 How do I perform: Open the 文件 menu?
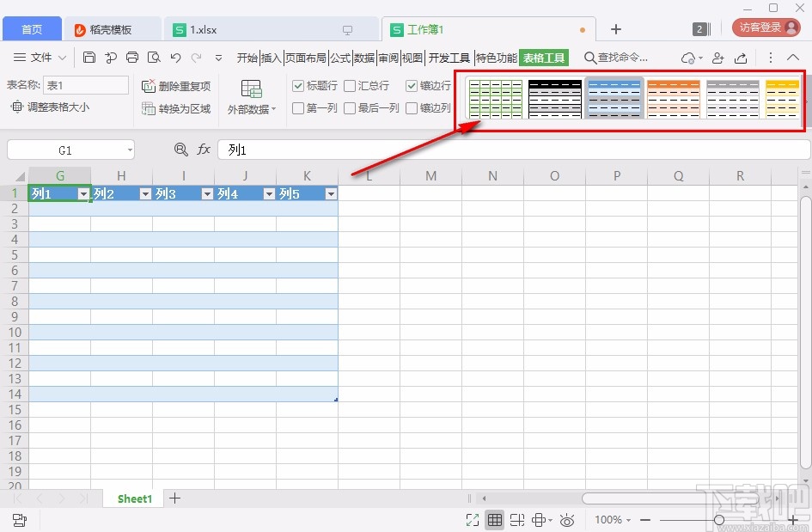coord(41,58)
